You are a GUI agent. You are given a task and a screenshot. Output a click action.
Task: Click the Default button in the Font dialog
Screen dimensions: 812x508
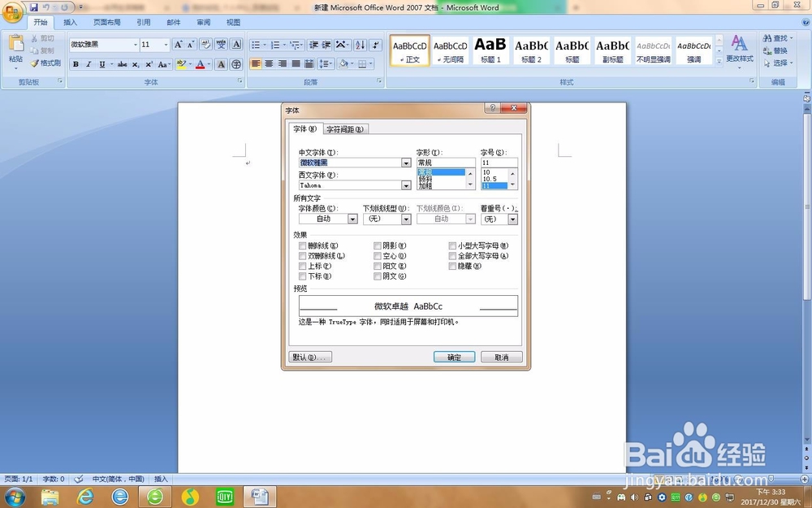pyautogui.click(x=310, y=356)
